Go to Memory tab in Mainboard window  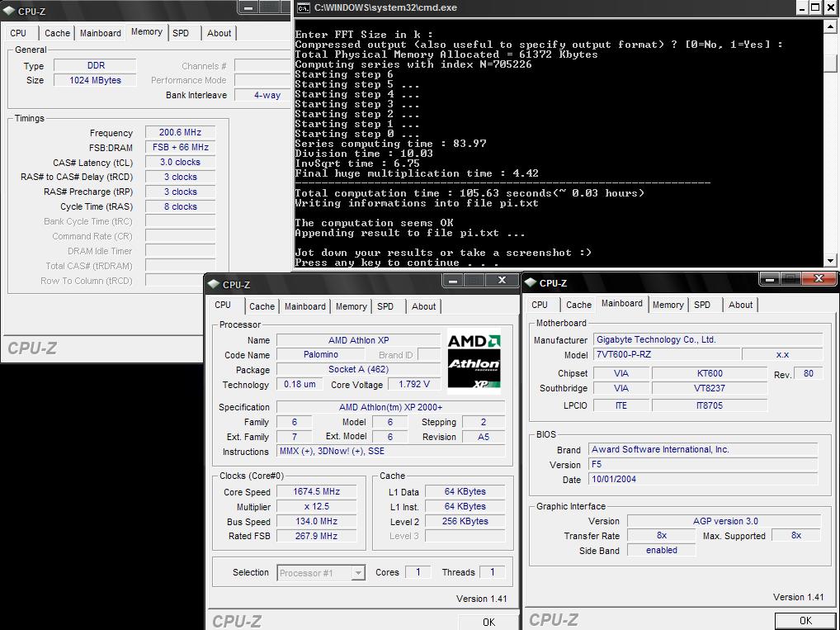pyautogui.click(x=668, y=305)
